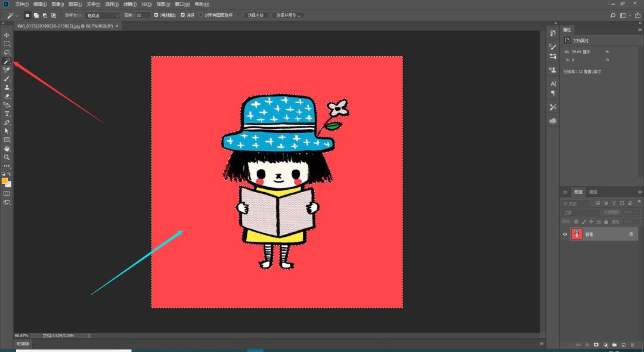Toggle visibility of the 背景 layer

pyautogui.click(x=565, y=234)
